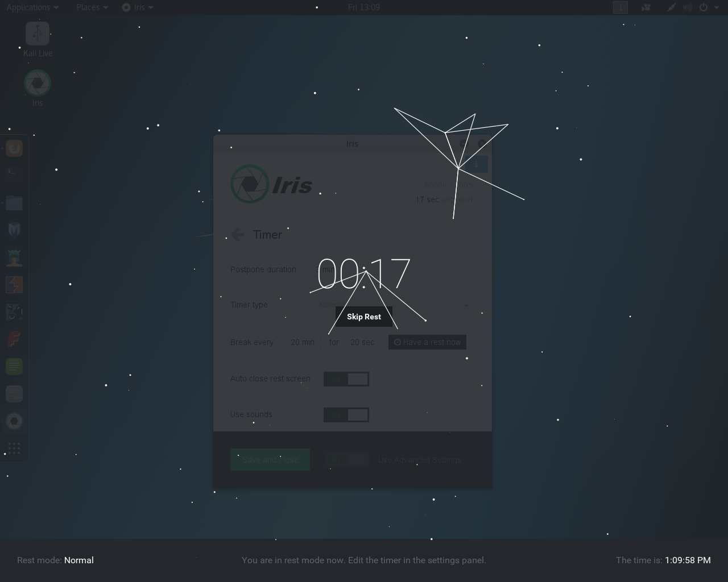This screenshot has height=582, width=728.
Task: Open Kali Live desktop icon
Action: coord(38,40)
